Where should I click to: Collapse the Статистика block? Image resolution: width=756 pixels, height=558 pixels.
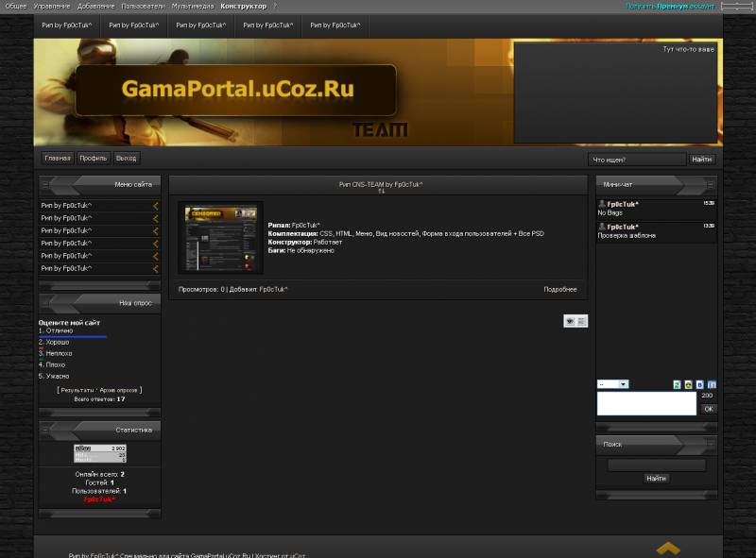tap(44, 430)
